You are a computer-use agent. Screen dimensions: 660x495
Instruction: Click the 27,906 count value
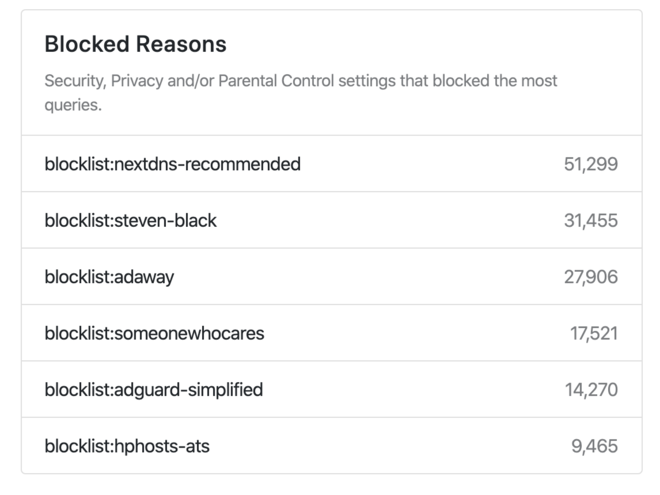coord(590,277)
